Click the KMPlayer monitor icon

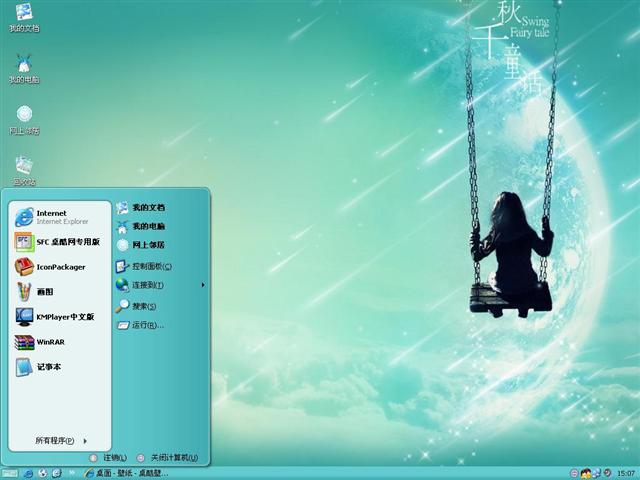[x=24, y=317]
